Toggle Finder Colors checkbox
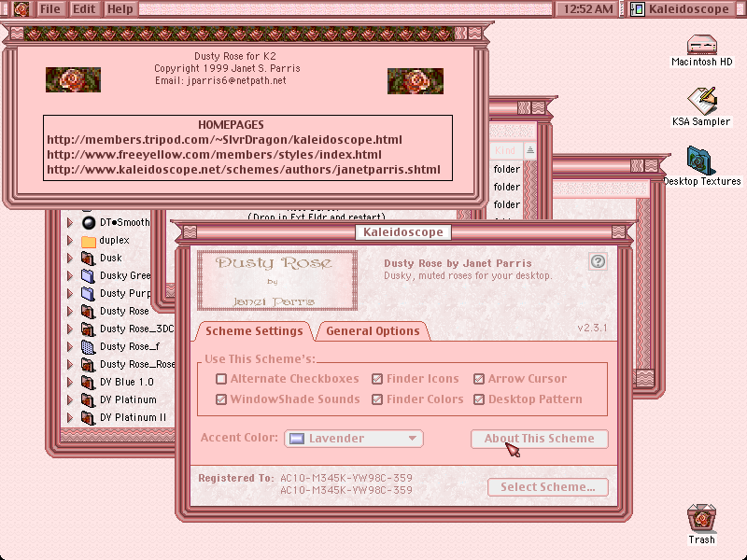The image size is (747, 560). (377, 399)
